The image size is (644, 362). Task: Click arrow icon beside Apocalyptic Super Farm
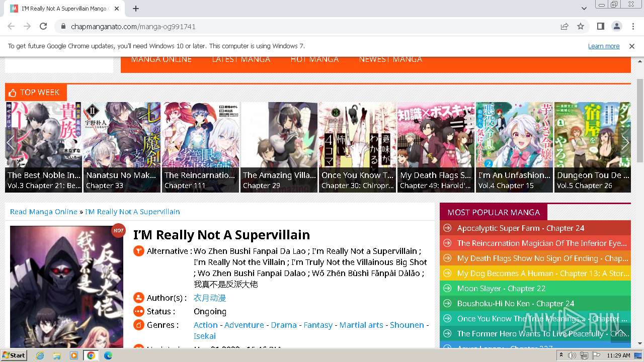click(x=446, y=228)
